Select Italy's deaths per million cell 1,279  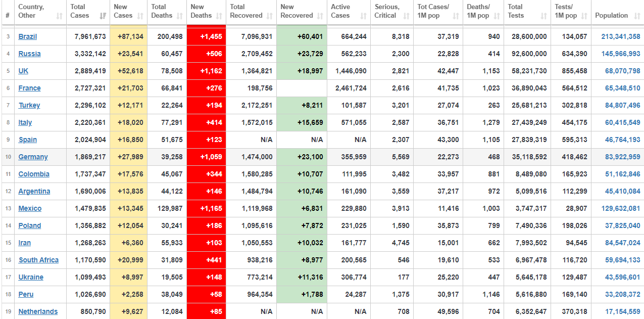click(x=483, y=122)
